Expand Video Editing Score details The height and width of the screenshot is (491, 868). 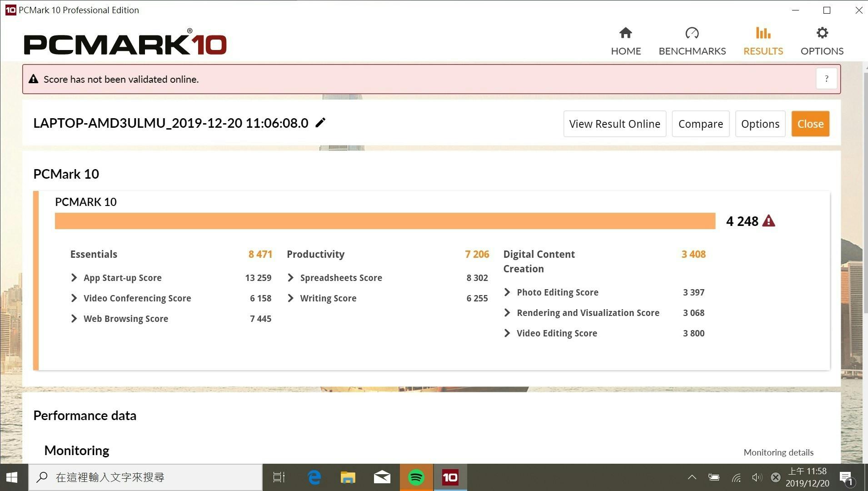tap(507, 333)
